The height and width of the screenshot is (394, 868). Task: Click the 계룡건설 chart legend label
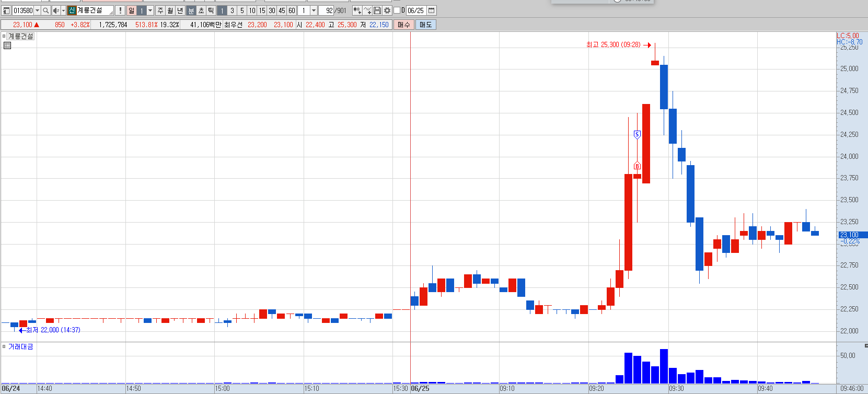tap(21, 36)
